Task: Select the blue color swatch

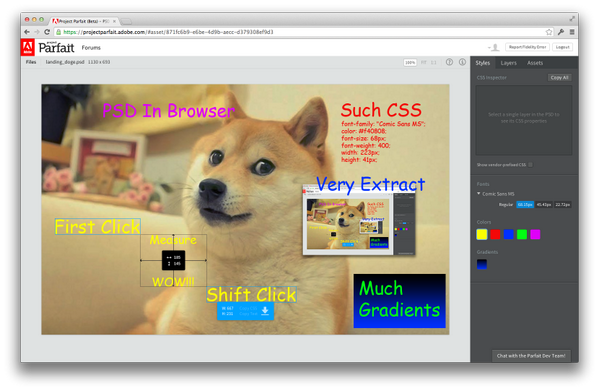Action: point(508,234)
